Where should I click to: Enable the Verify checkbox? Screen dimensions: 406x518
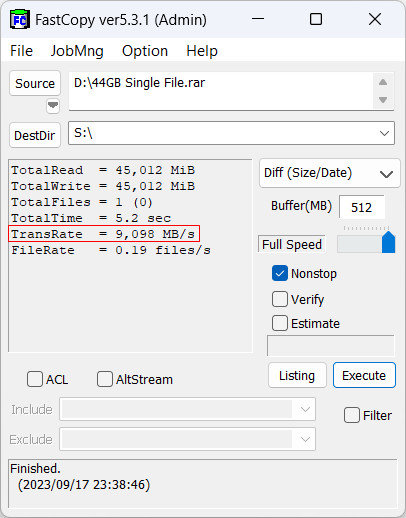point(280,299)
